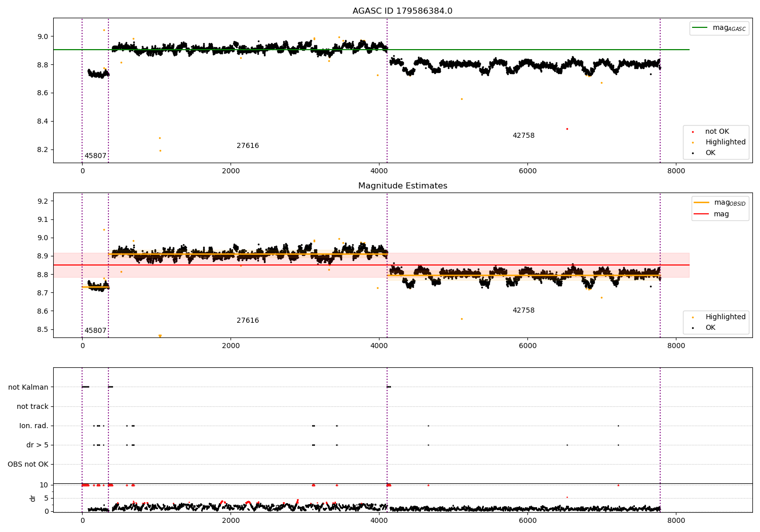
Task: Click green sample line in mag AGASC legend
Action: tap(700, 28)
